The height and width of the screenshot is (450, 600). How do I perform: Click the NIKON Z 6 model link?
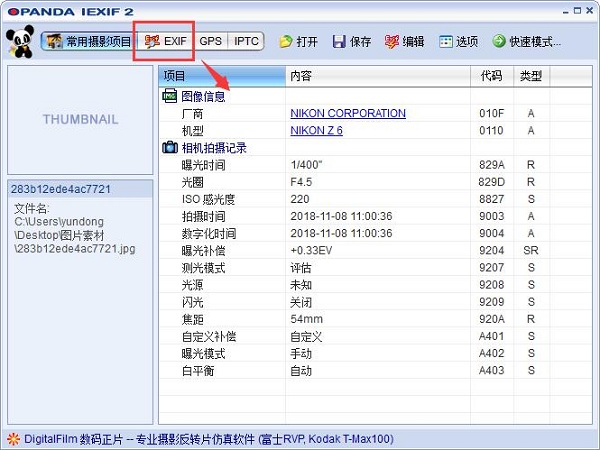coord(318,131)
